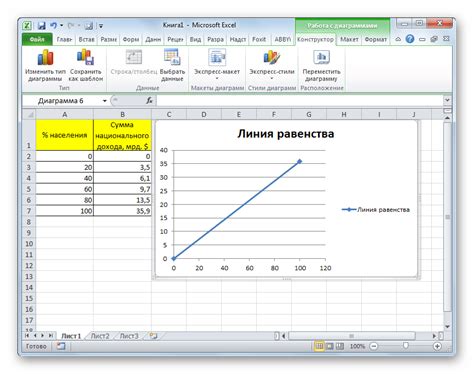Image resolution: width=474 pixels, height=374 pixels.
Task: Click the macro recording icon in status bar
Action: (x=61, y=346)
